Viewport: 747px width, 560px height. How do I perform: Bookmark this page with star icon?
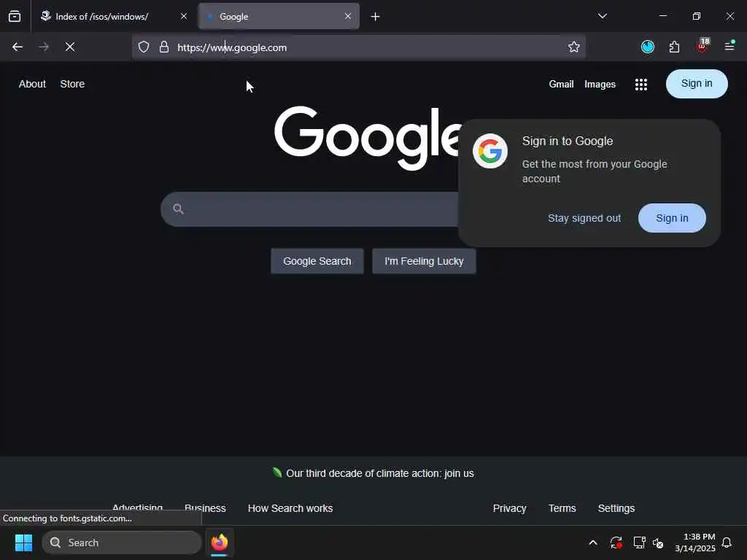click(x=574, y=47)
